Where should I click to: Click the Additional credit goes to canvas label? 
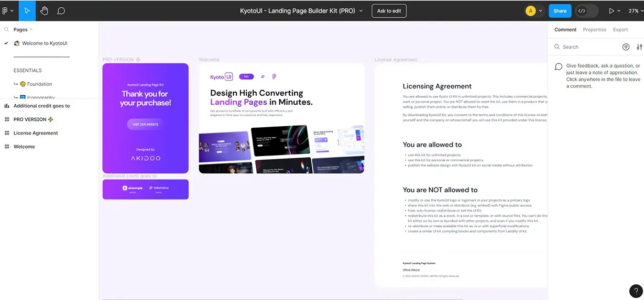(x=129, y=176)
